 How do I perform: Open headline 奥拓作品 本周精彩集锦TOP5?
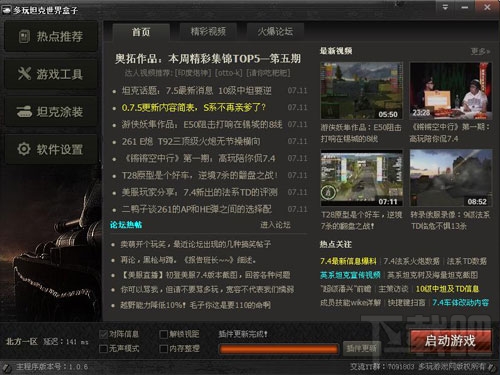pos(208,59)
